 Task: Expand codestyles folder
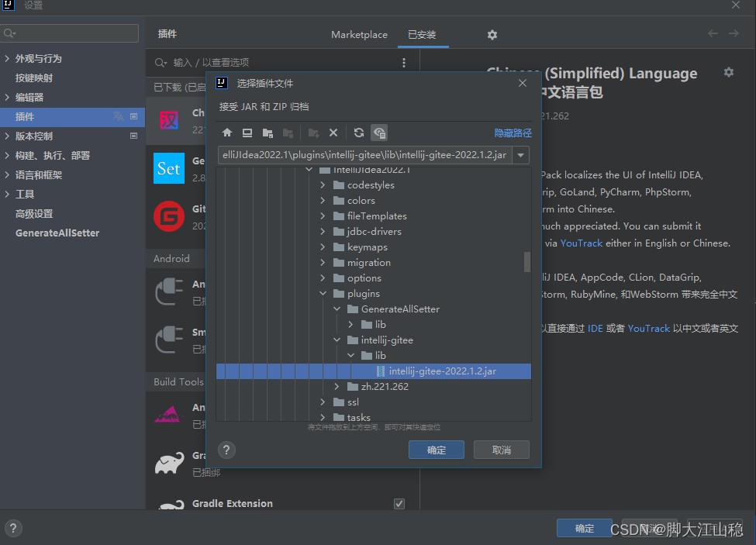[323, 185]
